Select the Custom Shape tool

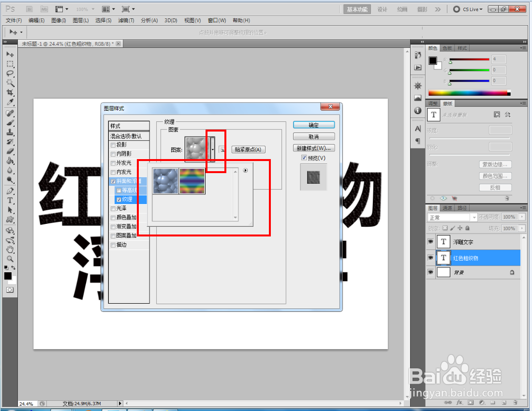pos(10,220)
